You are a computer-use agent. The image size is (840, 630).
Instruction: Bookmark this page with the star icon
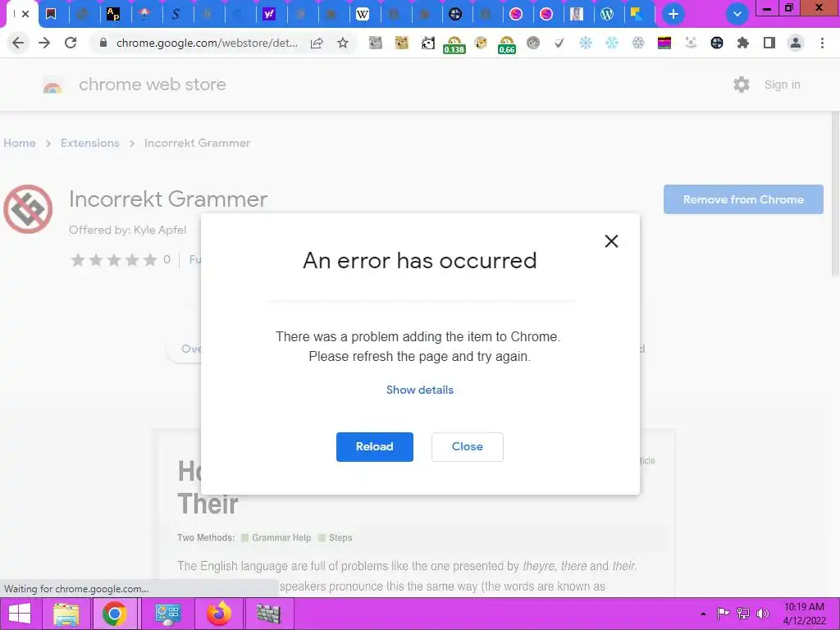343,43
